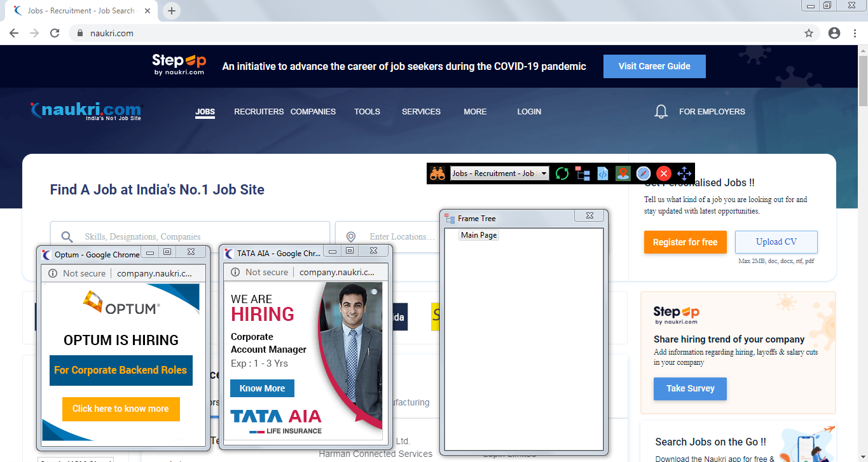Click FOR EMPLOYERS link
The image size is (868, 462).
[x=712, y=111]
